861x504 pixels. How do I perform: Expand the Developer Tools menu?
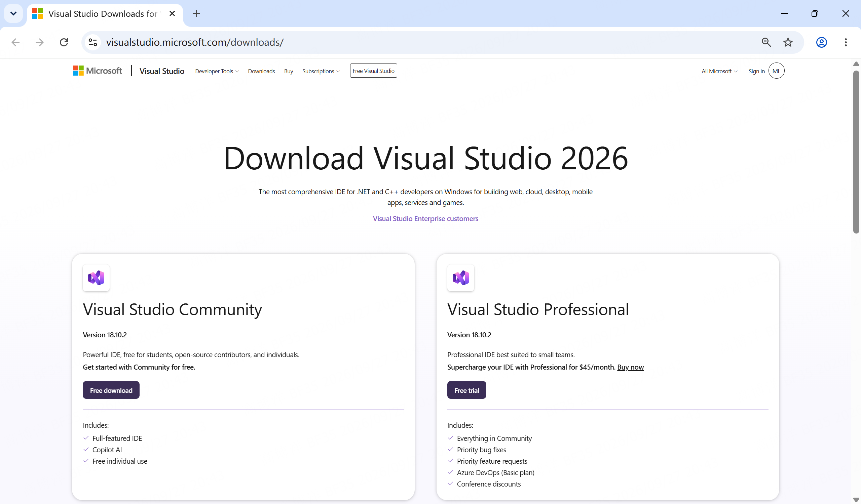tap(217, 71)
